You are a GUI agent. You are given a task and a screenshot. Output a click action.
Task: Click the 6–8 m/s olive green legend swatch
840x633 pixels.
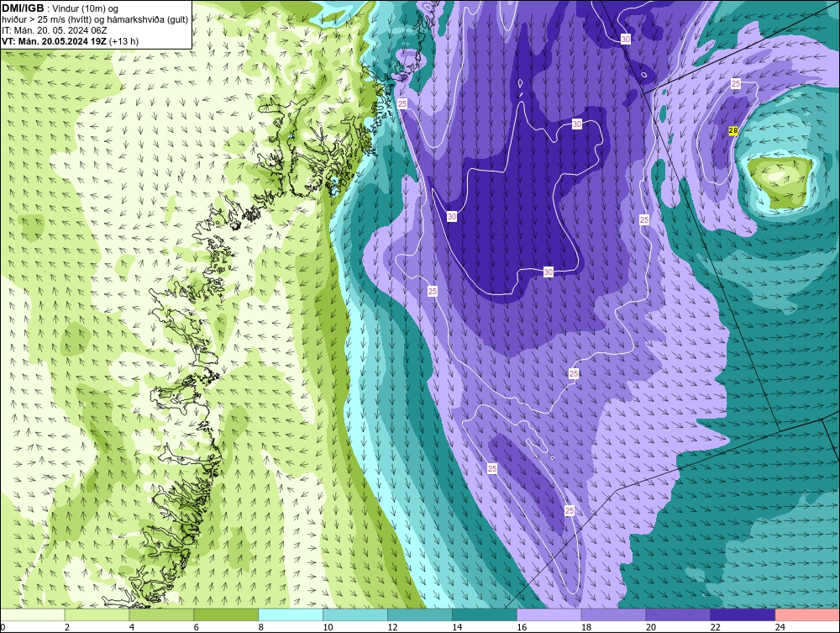(x=226, y=615)
